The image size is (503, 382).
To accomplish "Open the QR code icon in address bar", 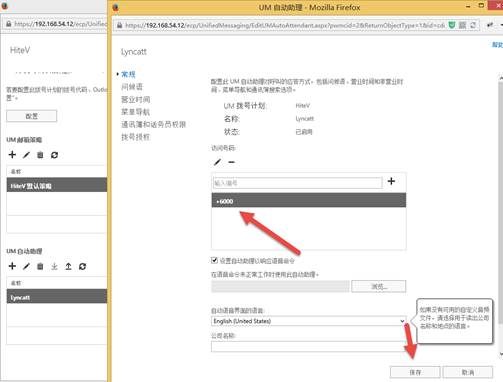I will [463, 25].
